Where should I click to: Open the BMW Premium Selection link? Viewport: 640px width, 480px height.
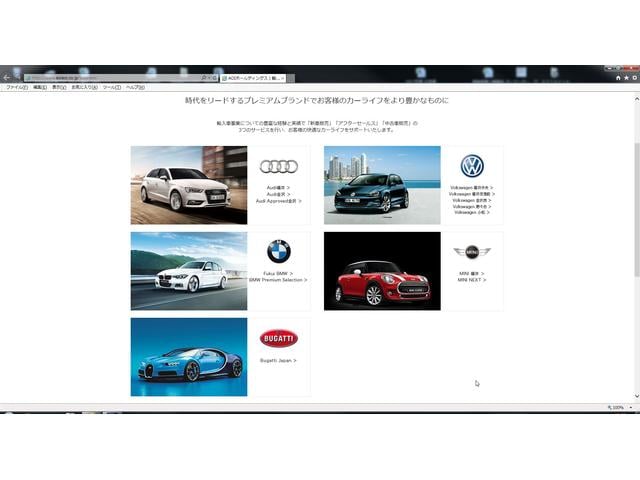tap(278, 280)
